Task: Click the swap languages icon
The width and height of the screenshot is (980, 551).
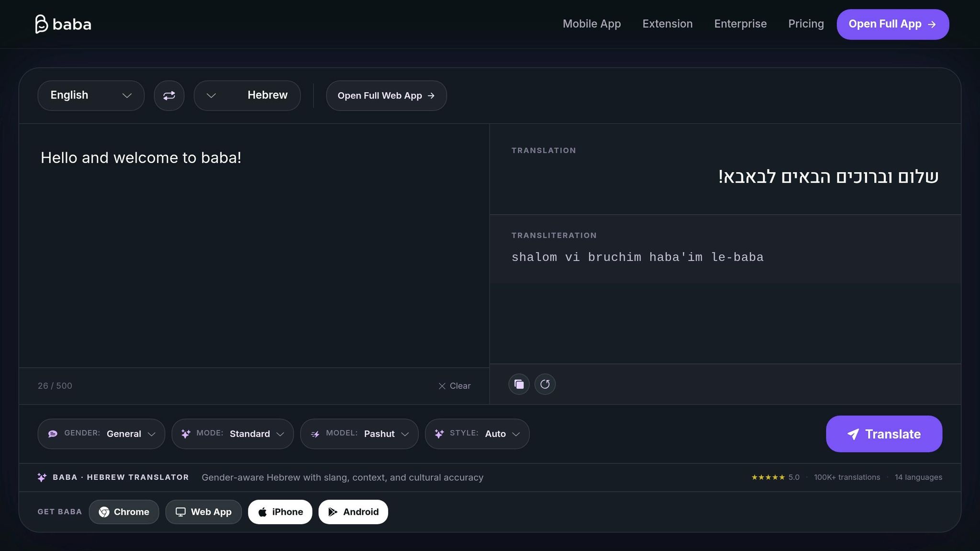Action: pyautogui.click(x=169, y=96)
